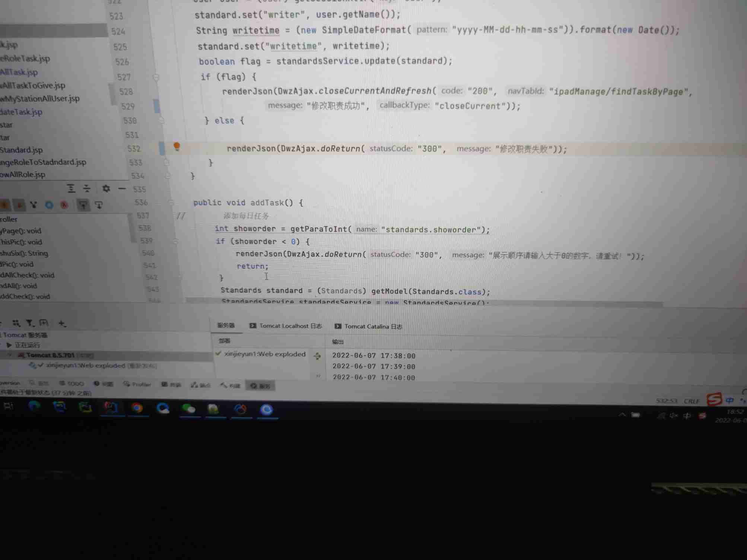
Task: Click the filter icon in Services toolbar
Action: coord(29,323)
